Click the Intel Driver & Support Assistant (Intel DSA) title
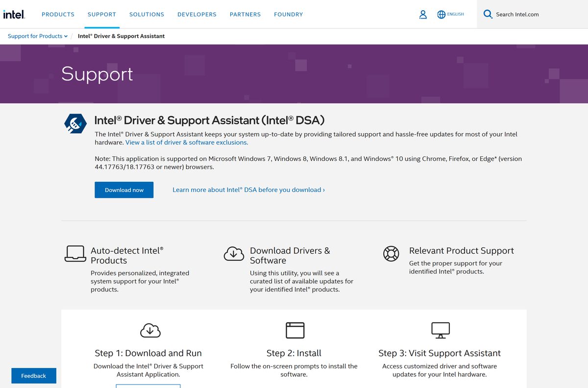Image resolution: width=588 pixels, height=388 pixels. (x=209, y=120)
